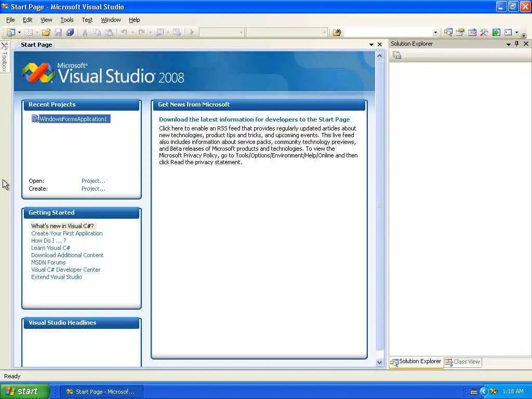Viewport: 532px width, 399px height.
Task: Open the New Project dropdown arrow
Action: click(x=19, y=33)
